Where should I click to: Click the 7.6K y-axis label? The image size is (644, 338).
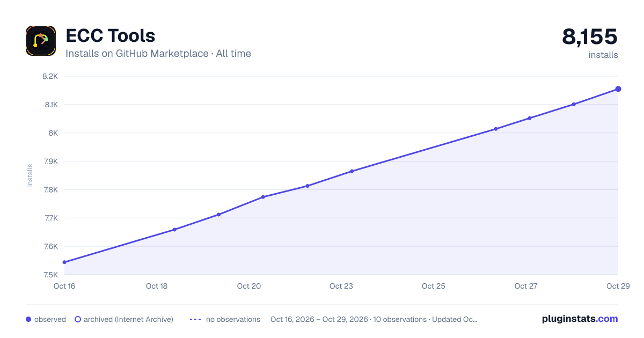pyautogui.click(x=50, y=247)
